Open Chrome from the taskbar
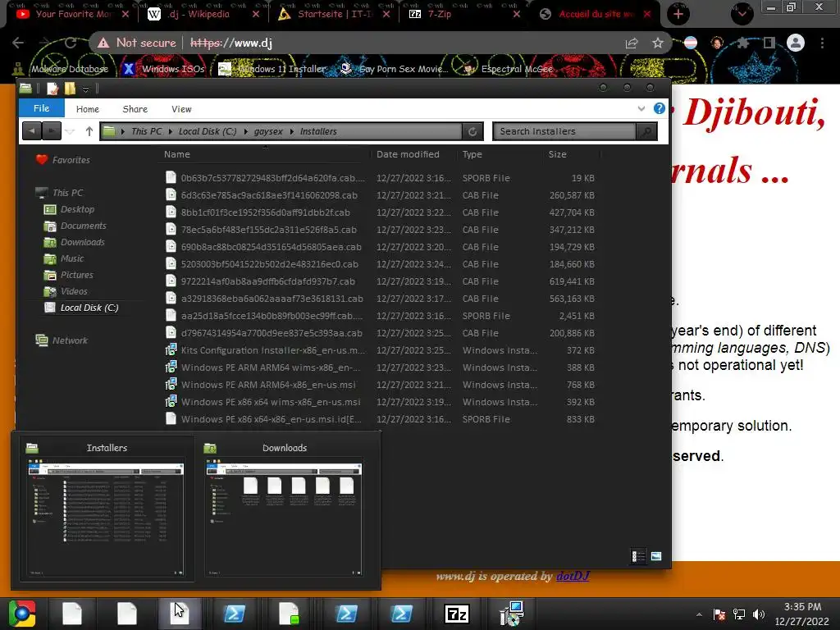This screenshot has height=630, width=840. point(22,614)
